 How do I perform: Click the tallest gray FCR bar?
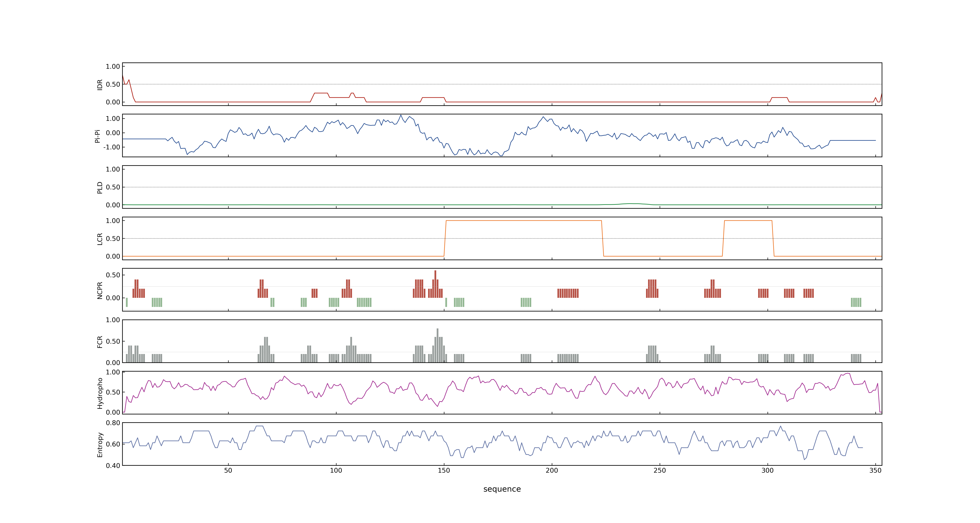pyautogui.click(x=437, y=345)
